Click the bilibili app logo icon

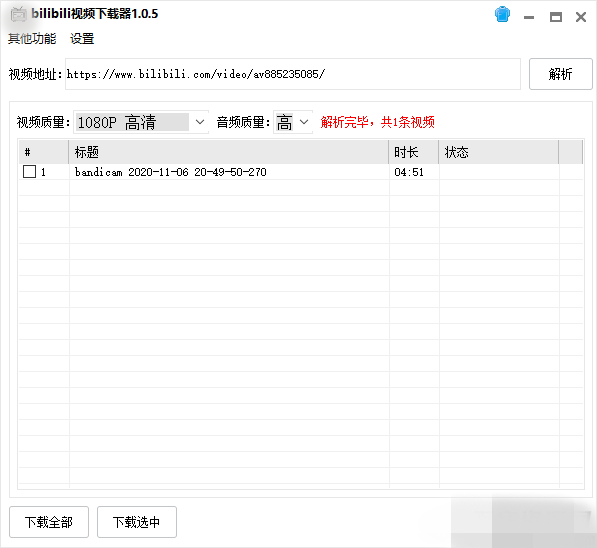pyautogui.click(x=18, y=14)
